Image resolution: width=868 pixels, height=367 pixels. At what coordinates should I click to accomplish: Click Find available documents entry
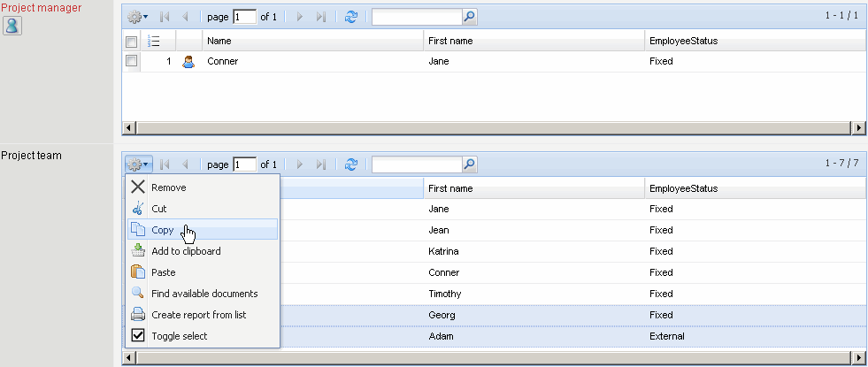(204, 294)
